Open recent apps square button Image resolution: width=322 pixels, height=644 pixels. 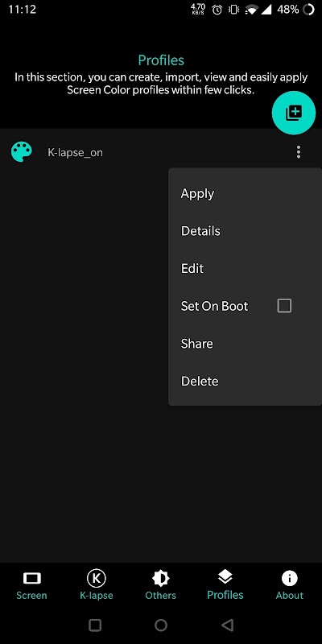coord(95,625)
